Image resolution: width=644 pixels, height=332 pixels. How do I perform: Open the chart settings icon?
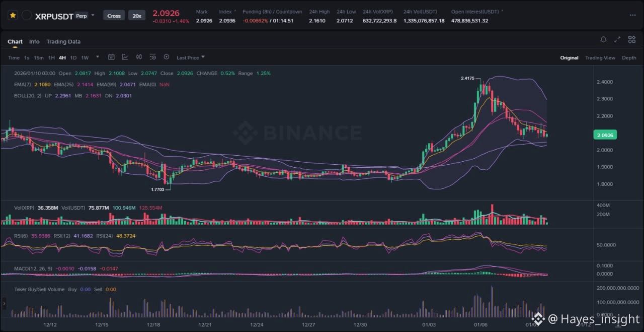click(x=152, y=57)
